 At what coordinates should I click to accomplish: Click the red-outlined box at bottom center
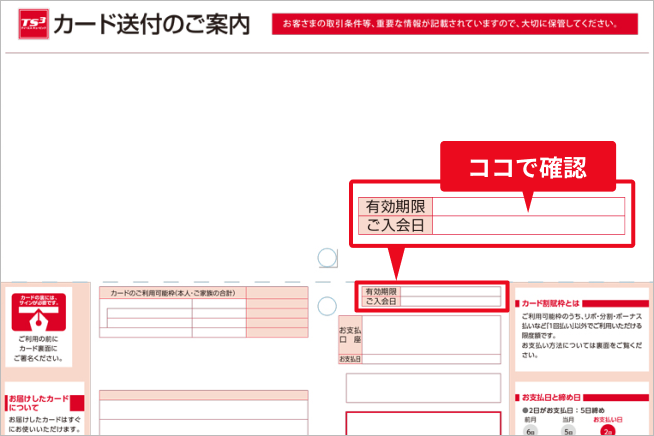pyautogui.click(x=421, y=423)
